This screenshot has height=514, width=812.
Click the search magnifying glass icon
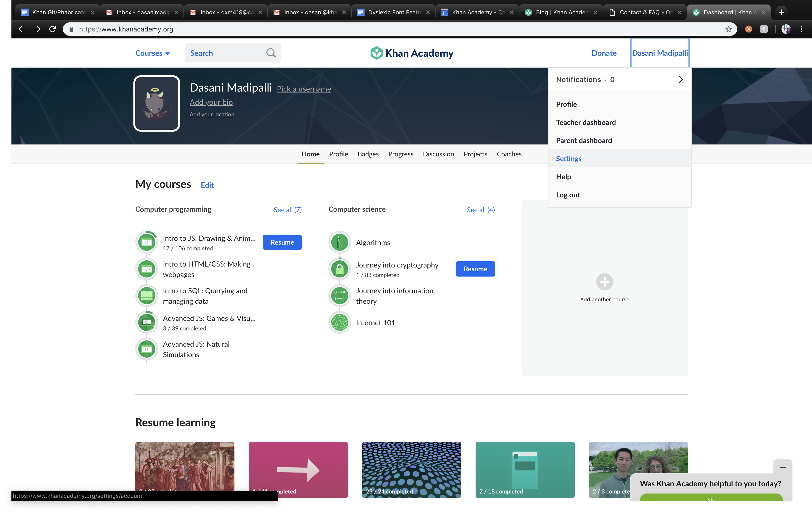(x=271, y=53)
